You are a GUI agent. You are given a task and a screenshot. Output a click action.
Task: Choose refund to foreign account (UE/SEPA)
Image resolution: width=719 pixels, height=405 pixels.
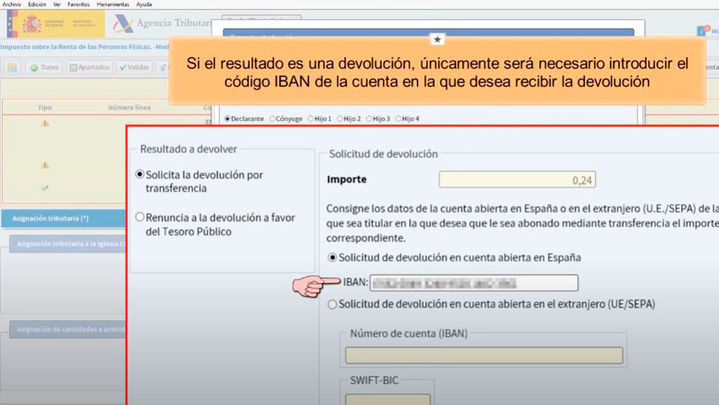[334, 303]
